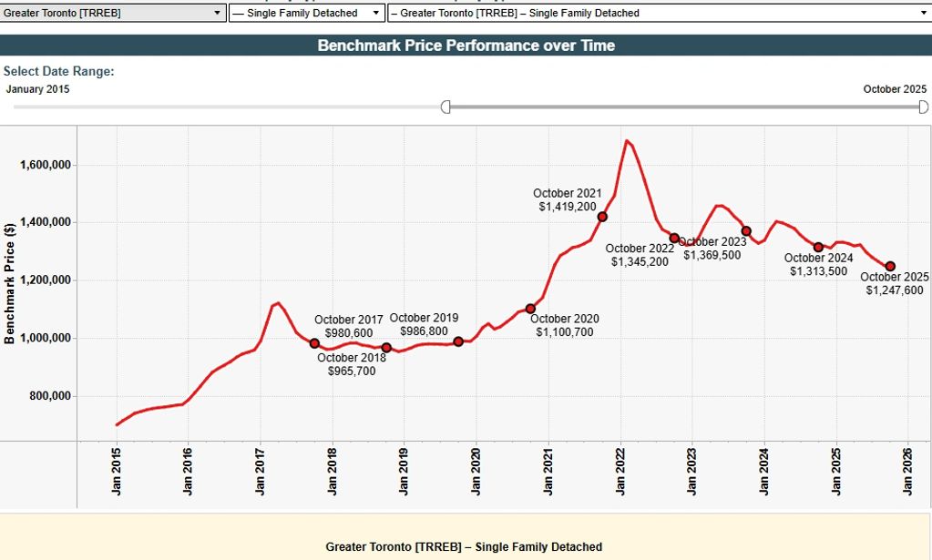Select the right end handle of date range slider

(x=922, y=107)
